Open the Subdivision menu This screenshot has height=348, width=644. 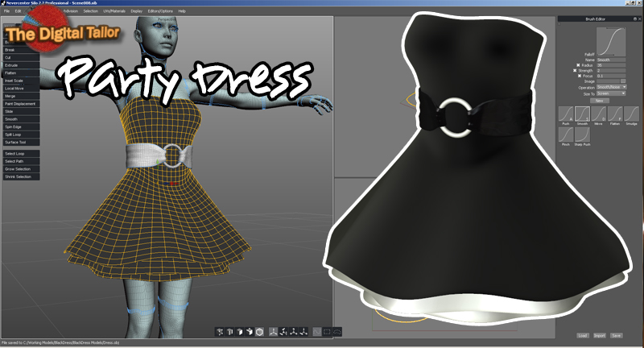[71, 11]
